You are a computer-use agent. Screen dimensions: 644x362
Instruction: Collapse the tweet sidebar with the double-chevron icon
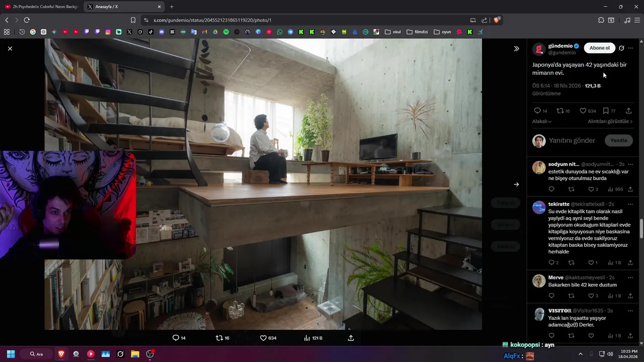pos(516,49)
